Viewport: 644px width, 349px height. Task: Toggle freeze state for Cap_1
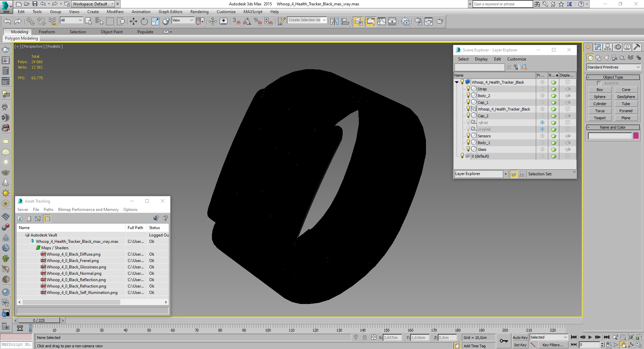point(542,102)
